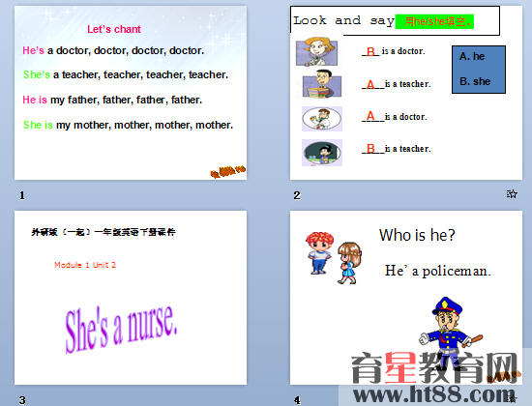The width and height of the screenshot is (532, 406).
Task: Click the man holding books picture
Action: pyautogui.click(x=322, y=84)
